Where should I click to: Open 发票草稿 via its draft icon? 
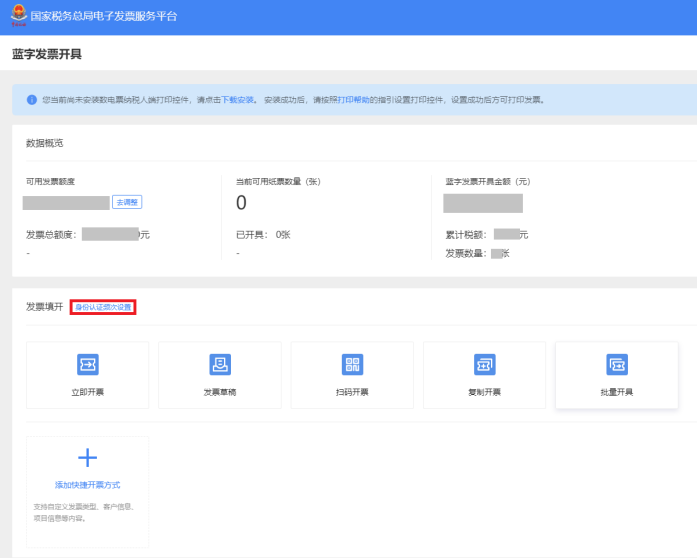(220, 365)
